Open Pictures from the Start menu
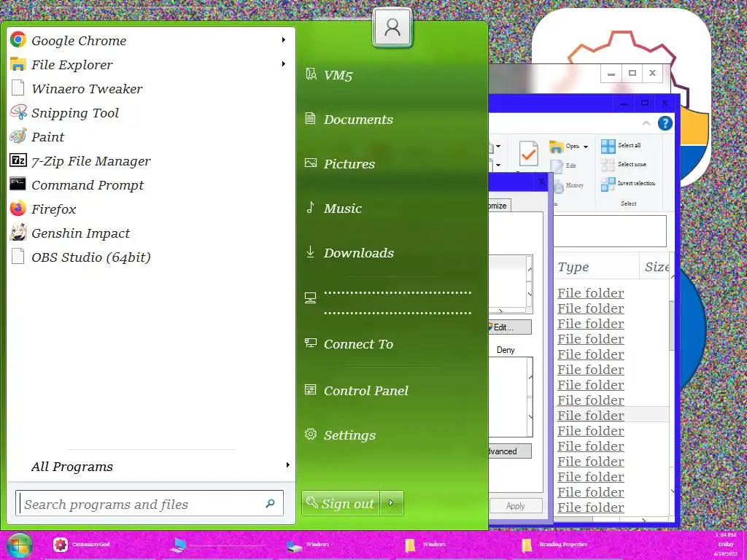The image size is (747, 560). tap(392, 164)
